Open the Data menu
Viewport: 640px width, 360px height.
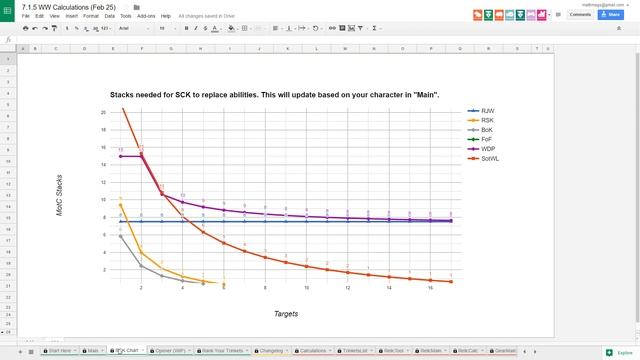click(109, 16)
